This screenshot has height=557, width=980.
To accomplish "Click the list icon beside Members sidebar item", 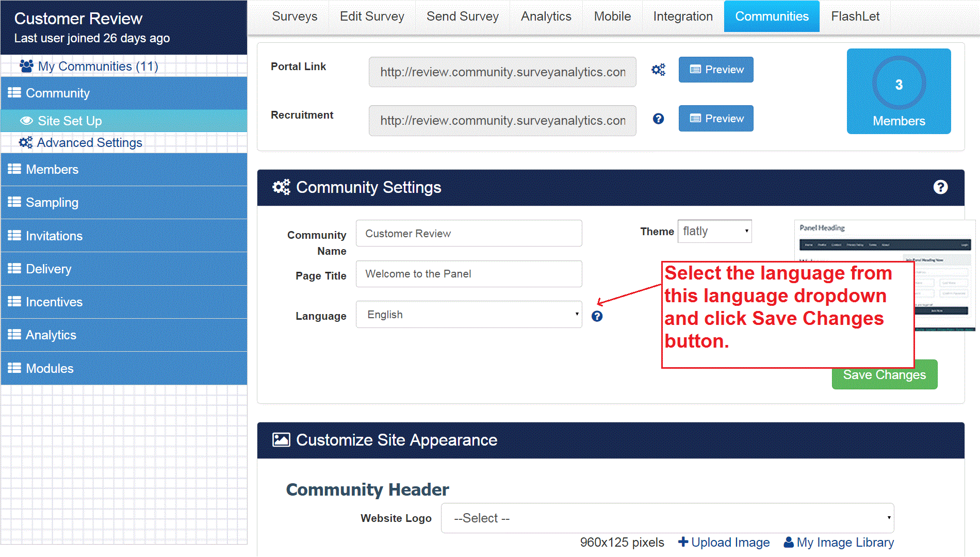I will click(x=14, y=169).
